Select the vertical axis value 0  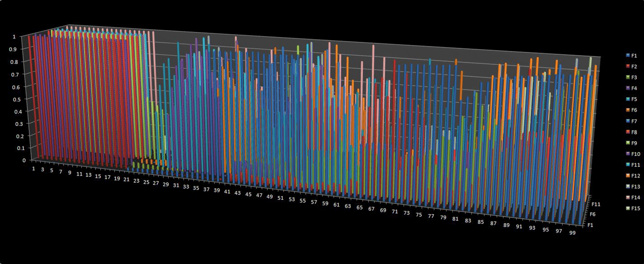(24, 160)
